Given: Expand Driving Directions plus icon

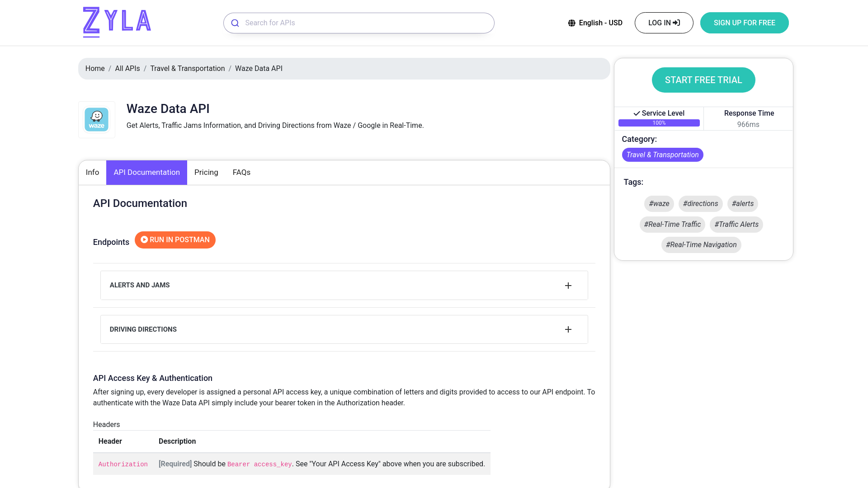Looking at the screenshot, I should pyautogui.click(x=568, y=329).
